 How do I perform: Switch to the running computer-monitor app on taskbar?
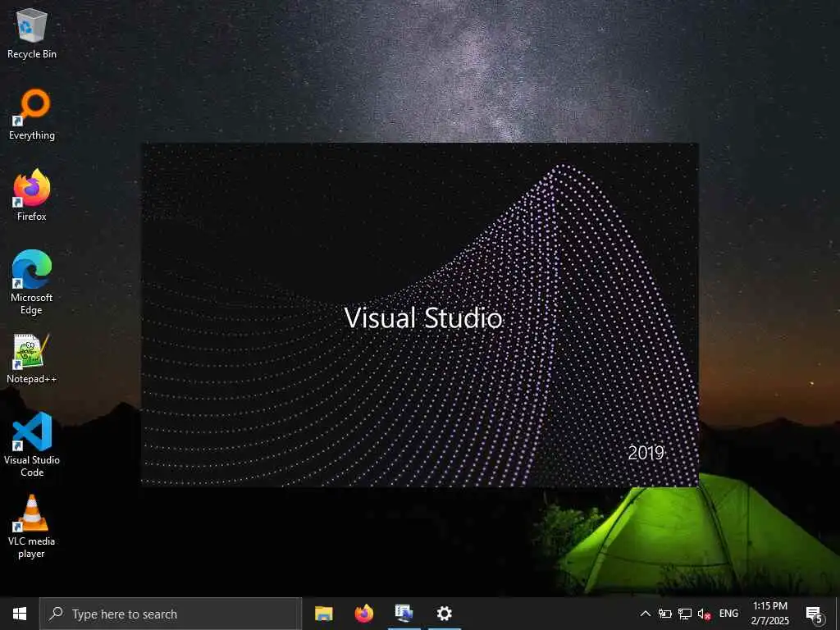coord(404,614)
